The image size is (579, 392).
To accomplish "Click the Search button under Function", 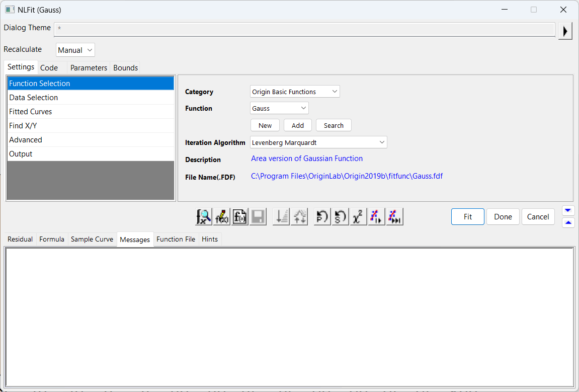I will [334, 126].
